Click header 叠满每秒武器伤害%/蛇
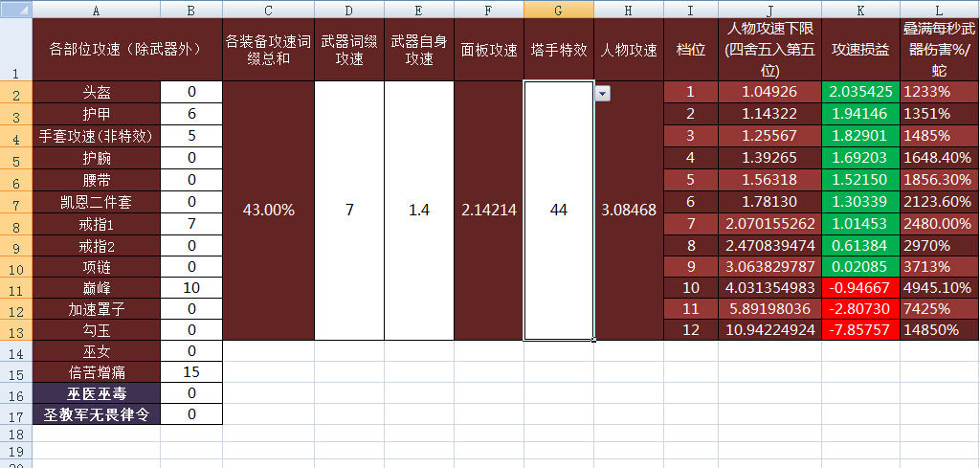 940,50
